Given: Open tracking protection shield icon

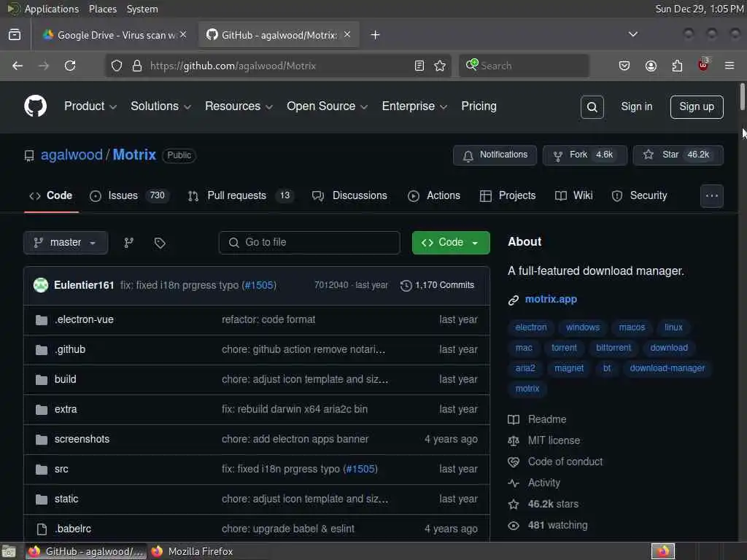Looking at the screenshot, I should click(117, 66).
